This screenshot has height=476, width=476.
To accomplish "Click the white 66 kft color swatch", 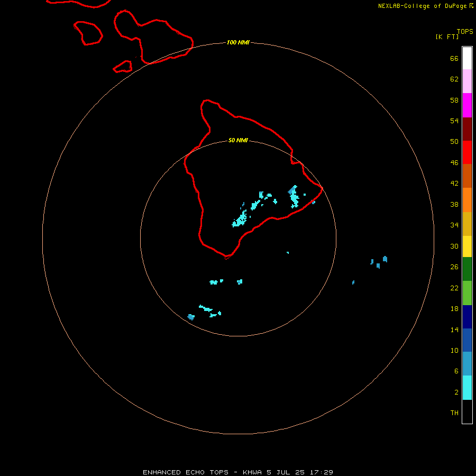I will click(467, 58).
